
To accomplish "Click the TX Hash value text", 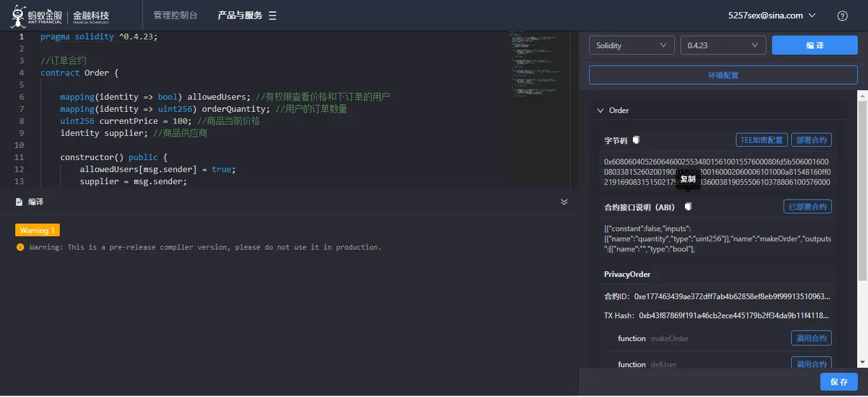I will [x=734, y=316].
